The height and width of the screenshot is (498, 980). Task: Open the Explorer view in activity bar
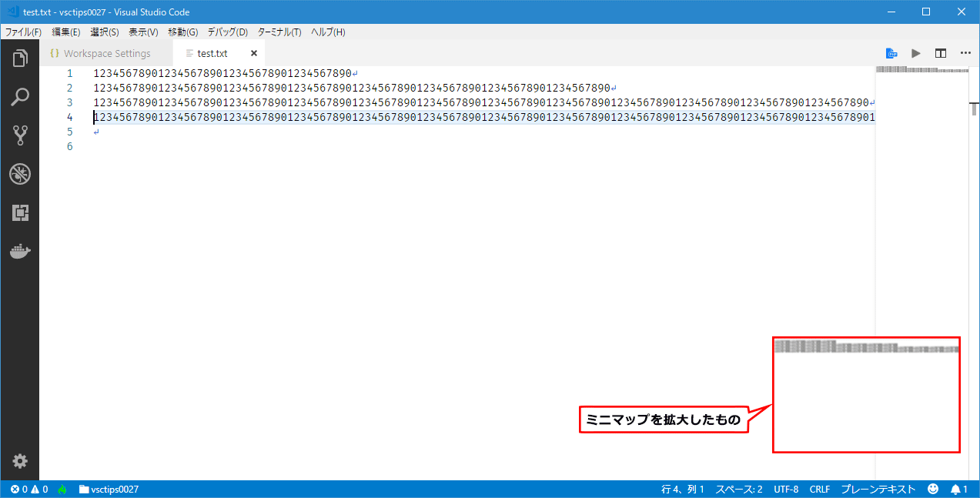click(20, 58)
